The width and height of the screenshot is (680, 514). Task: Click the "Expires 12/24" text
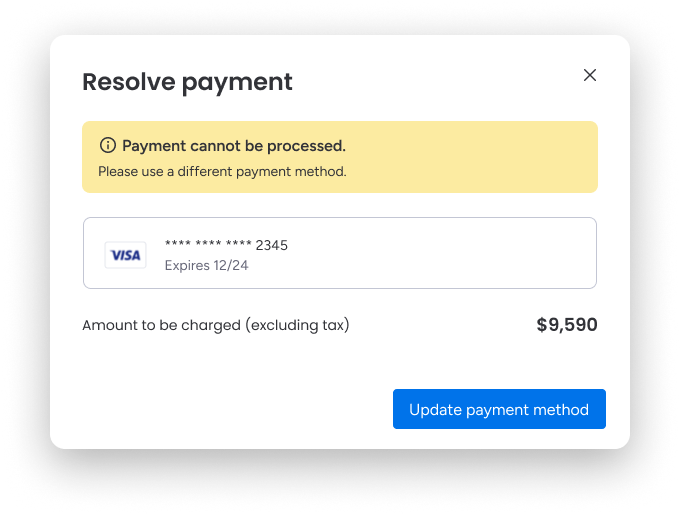point(206,265)
